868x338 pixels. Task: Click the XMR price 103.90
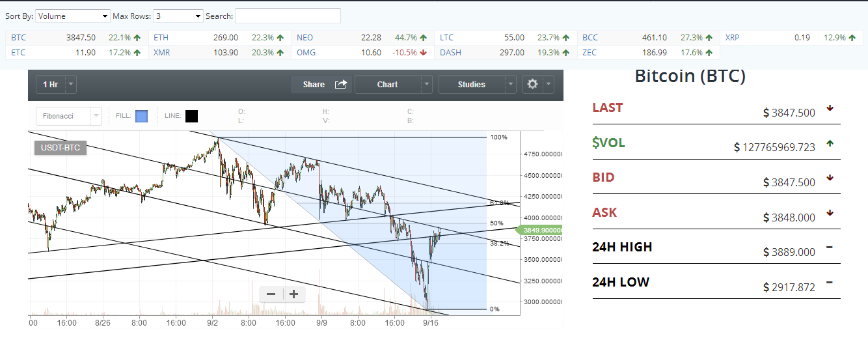[225, 53]
